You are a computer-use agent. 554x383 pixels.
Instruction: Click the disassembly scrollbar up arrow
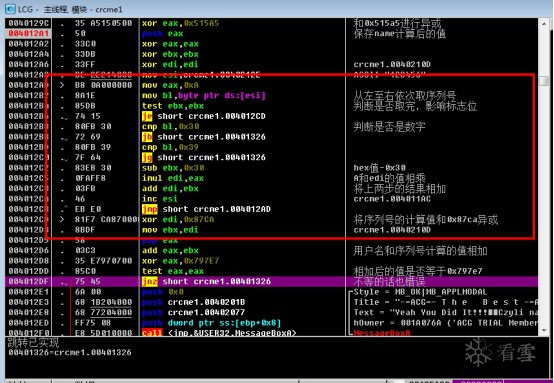coord(544,24)
